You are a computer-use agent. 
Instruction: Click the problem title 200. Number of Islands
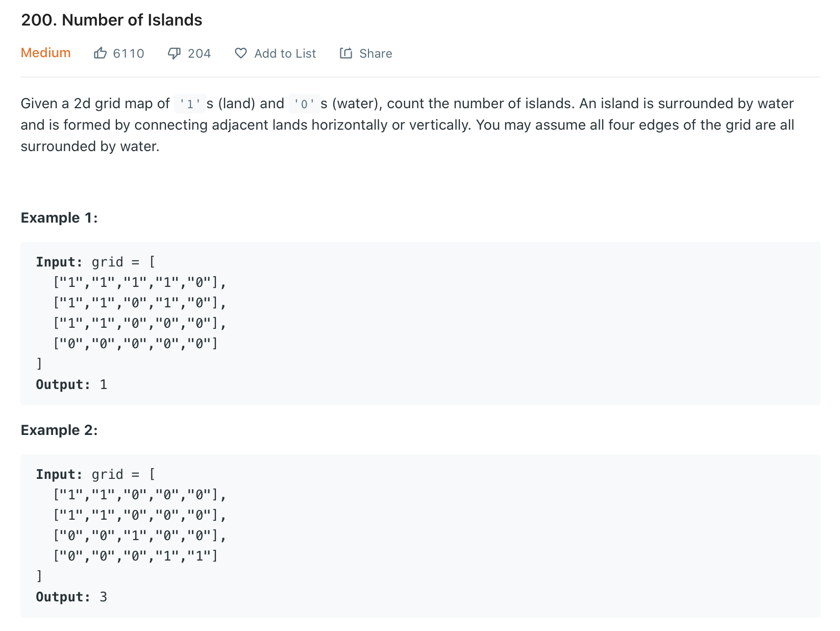tap(111, 20)
